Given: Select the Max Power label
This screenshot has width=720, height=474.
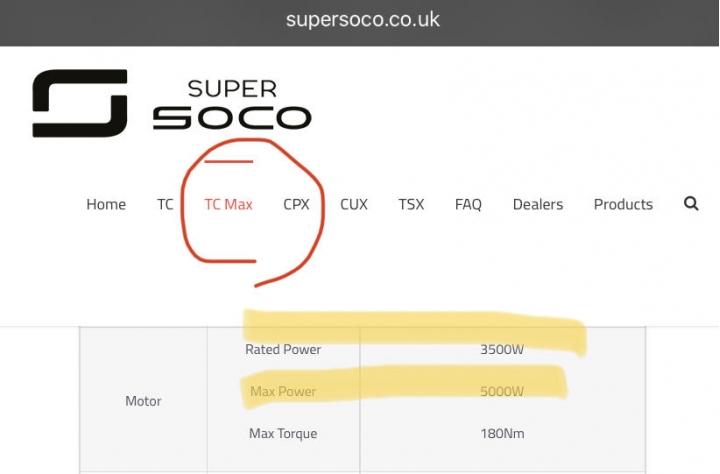Looking at the screenshot, I should pos(283,391).
